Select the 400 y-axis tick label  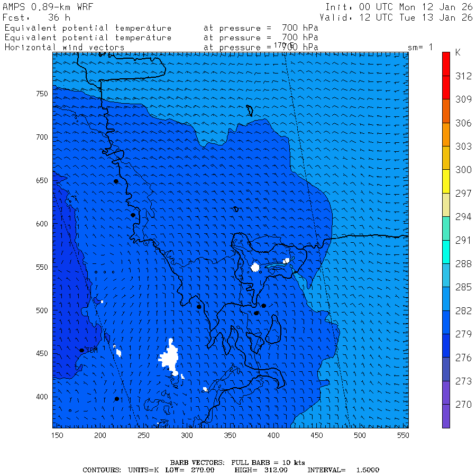42,397
